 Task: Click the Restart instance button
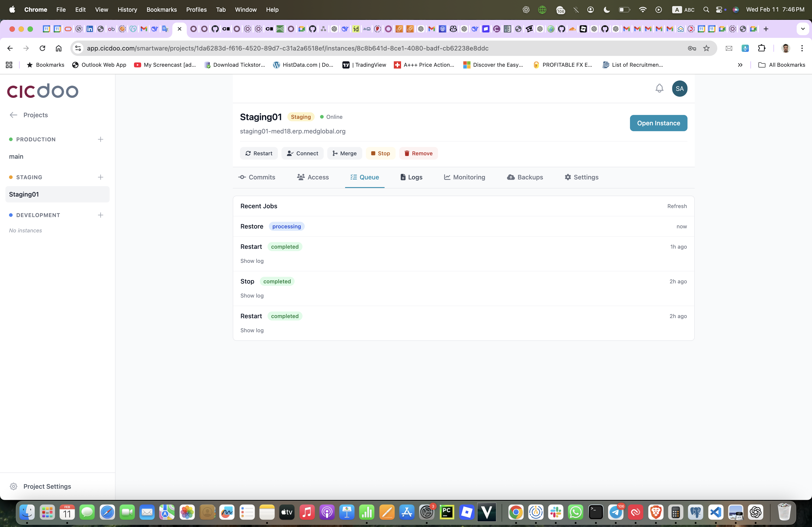[x=259, y=154]
